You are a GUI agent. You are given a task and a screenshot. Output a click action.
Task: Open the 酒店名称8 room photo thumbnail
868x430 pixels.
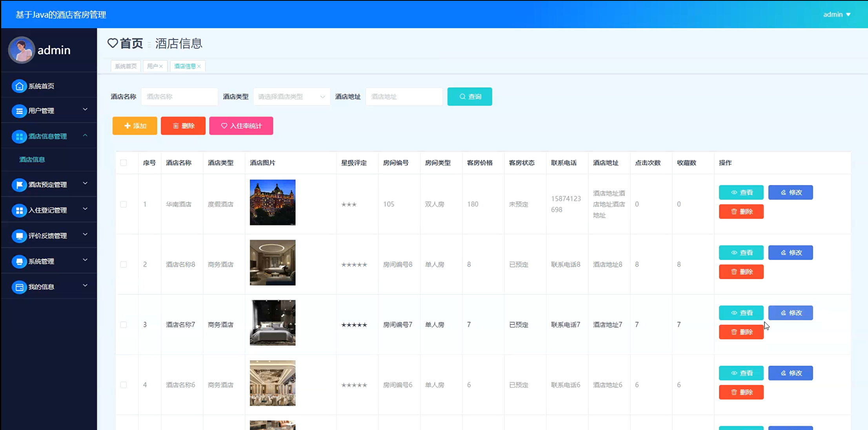[x=273, y=263]
